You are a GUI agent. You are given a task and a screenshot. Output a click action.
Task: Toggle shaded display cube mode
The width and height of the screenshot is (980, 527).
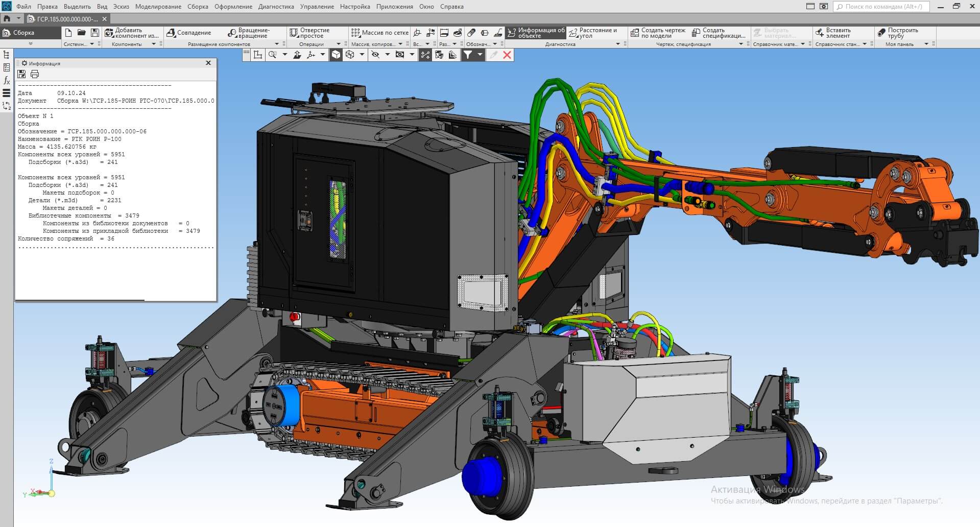[x=336, y=55]
